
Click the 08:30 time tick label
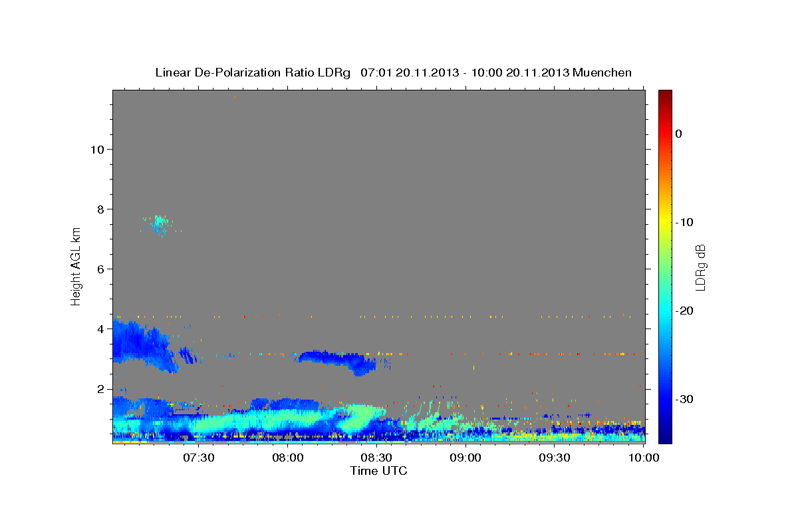(376, 458)
